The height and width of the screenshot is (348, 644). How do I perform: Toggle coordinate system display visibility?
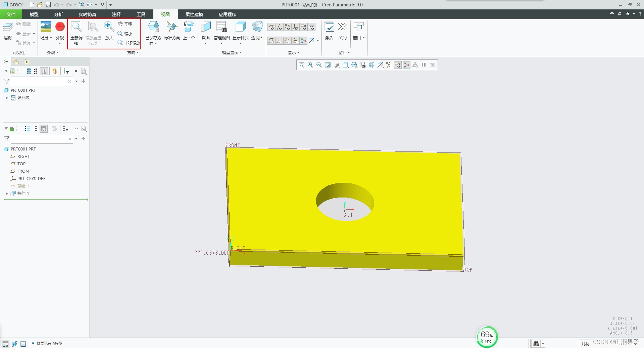coord(296,27)
